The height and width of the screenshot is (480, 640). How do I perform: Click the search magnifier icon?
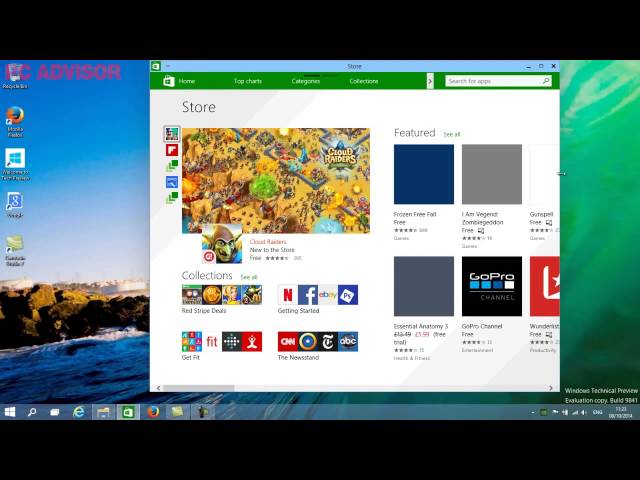pos(546,81)
